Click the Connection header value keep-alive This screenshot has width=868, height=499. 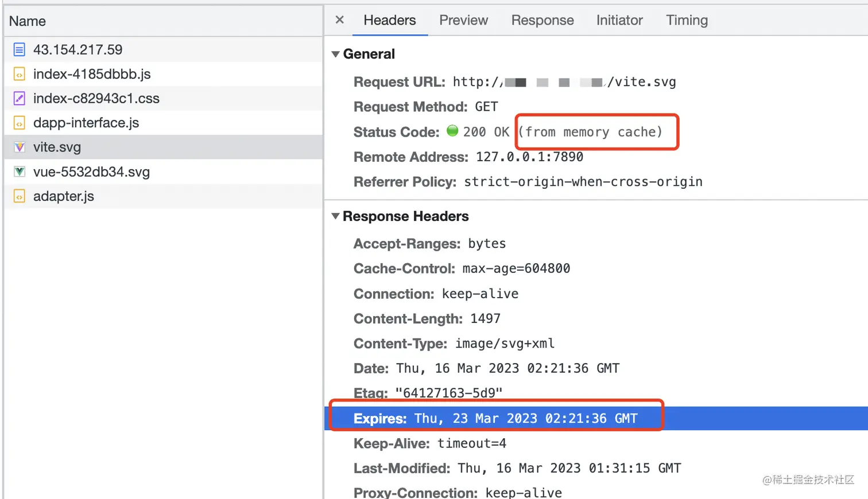pos(480,294)
